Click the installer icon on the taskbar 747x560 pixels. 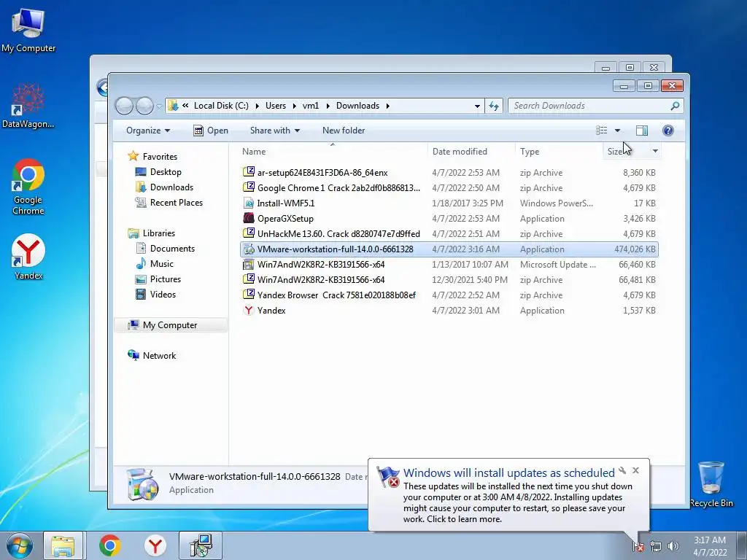pos(201,545)
